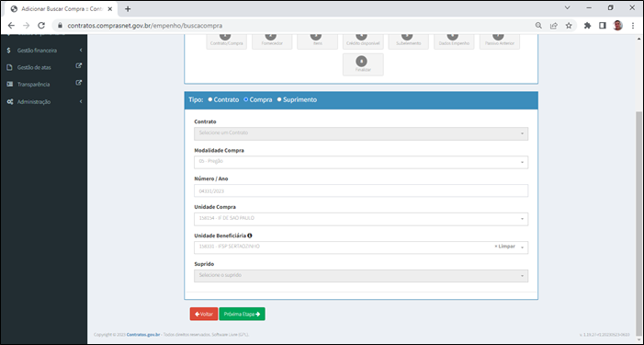644x345 pixels.
Task: Reload the page
Action: (41, 26)
